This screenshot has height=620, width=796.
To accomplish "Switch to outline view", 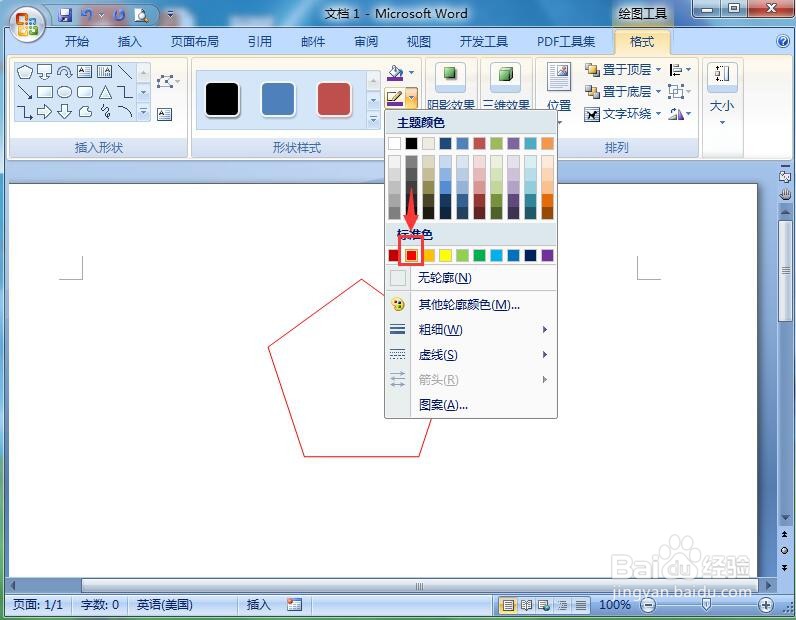I will click(x=562, y=605).
